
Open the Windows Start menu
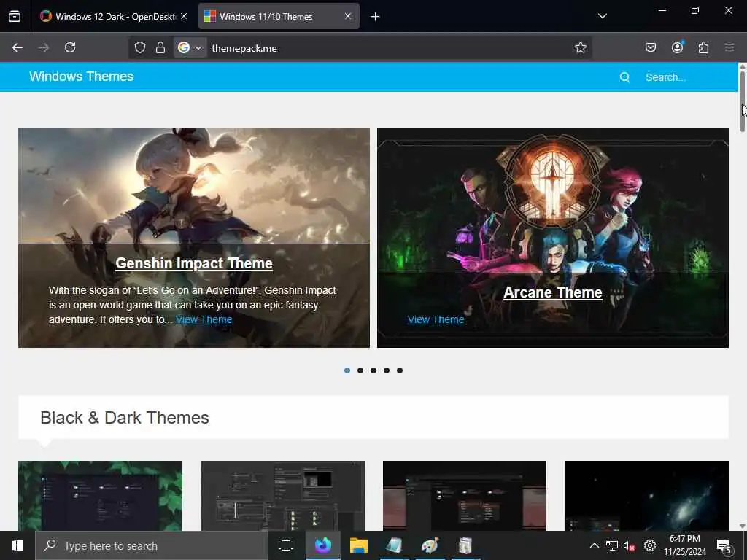click(18, 545)
